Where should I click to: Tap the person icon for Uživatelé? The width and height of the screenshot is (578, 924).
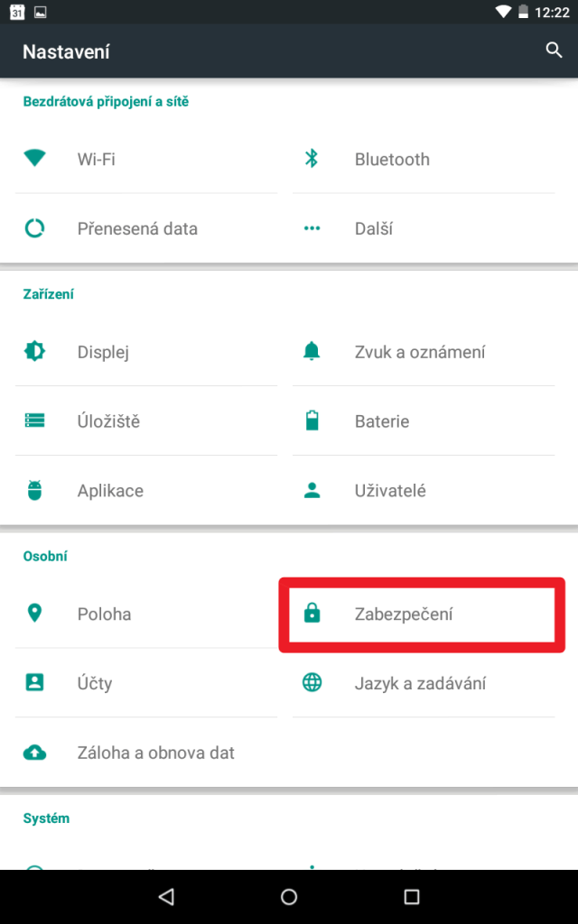pos(312,490)
